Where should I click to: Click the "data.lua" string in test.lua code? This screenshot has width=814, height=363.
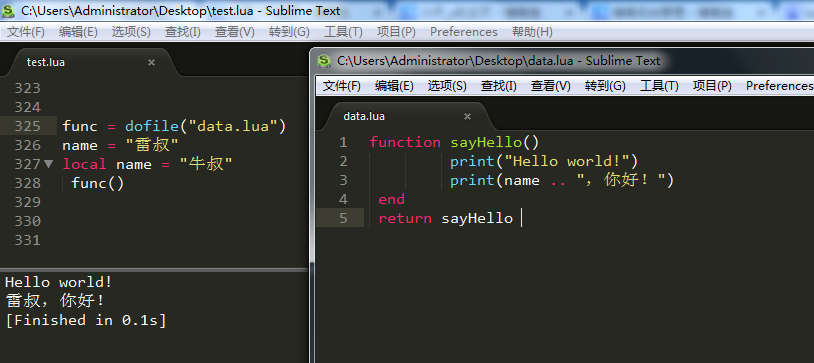tap(233, 126)
